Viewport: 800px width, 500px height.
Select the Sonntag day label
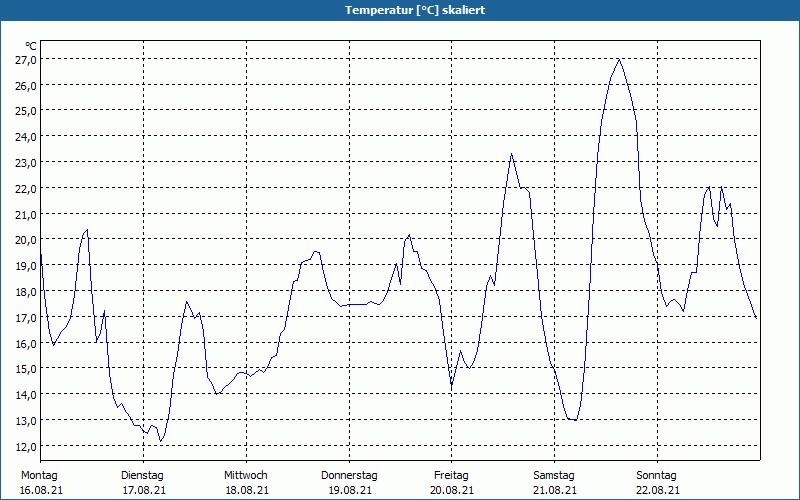tap(657, 475)
